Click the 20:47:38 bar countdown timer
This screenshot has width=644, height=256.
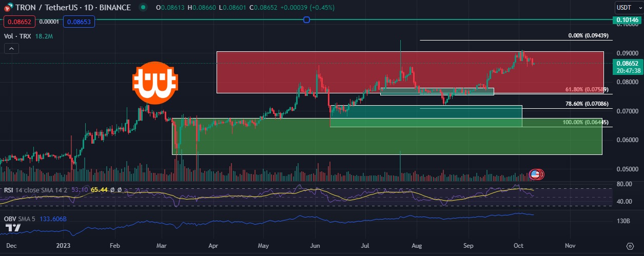click(627, 70)
